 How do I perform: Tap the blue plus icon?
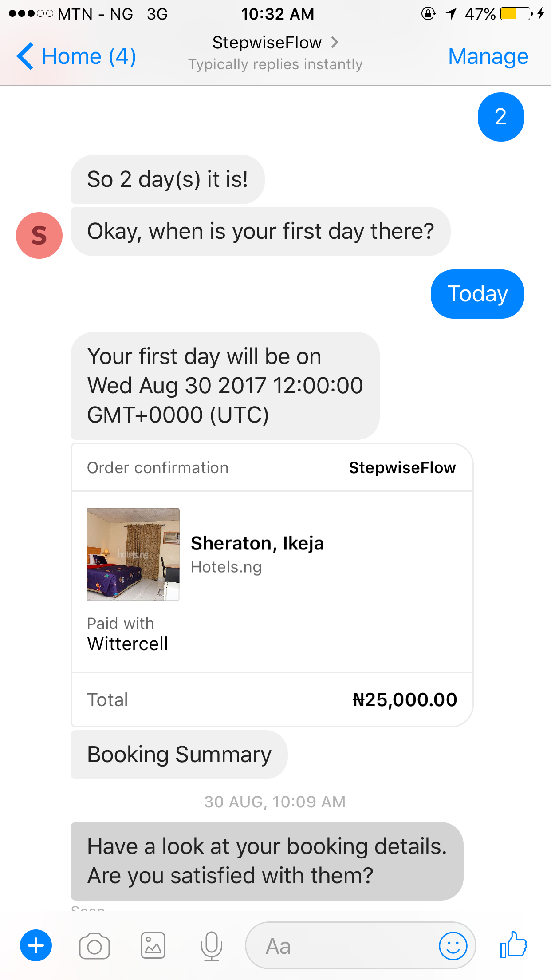[x=36, y=945]
